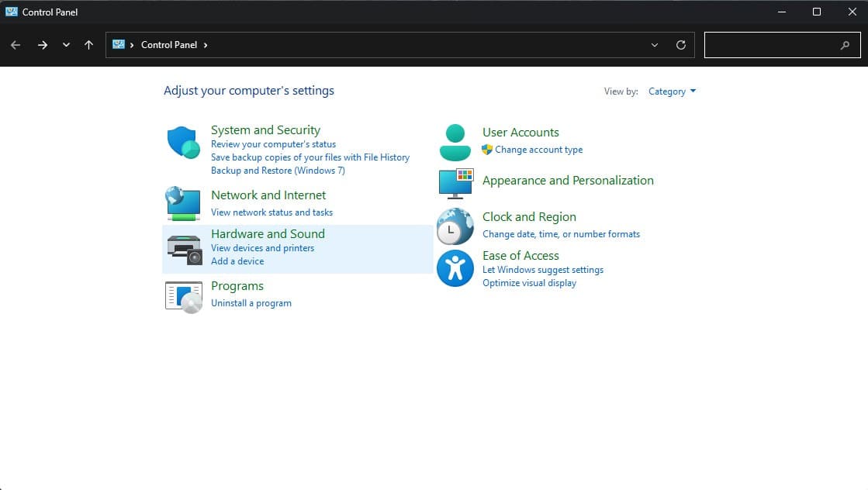Screen dimensions: 868x490
Task: Open the View by Category dropdown
Action: pos(672,91)
